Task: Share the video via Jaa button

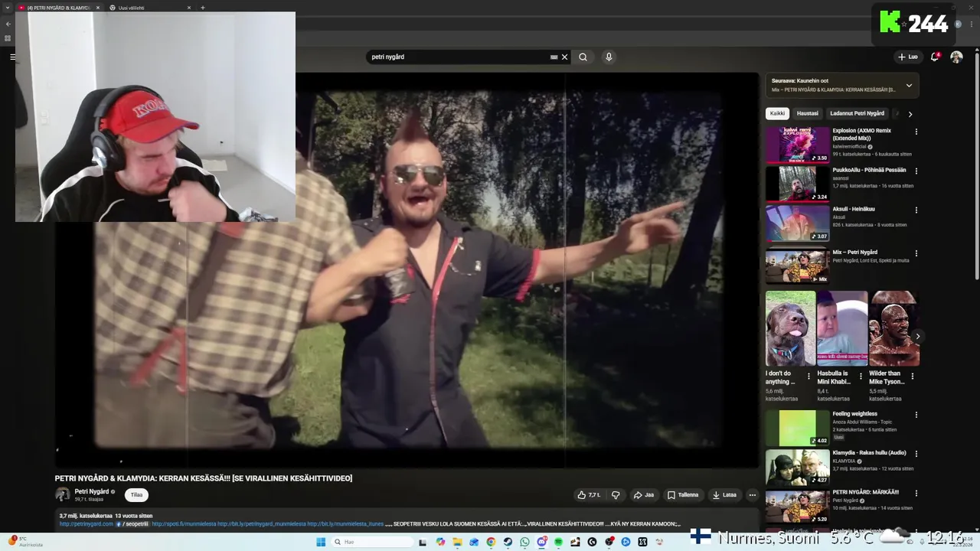Action: pos(643,495)
